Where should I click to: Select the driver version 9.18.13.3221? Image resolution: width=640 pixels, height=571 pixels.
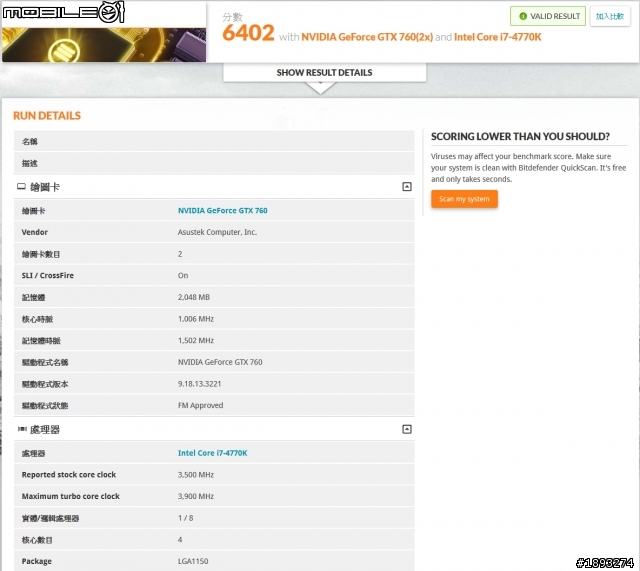199,384
